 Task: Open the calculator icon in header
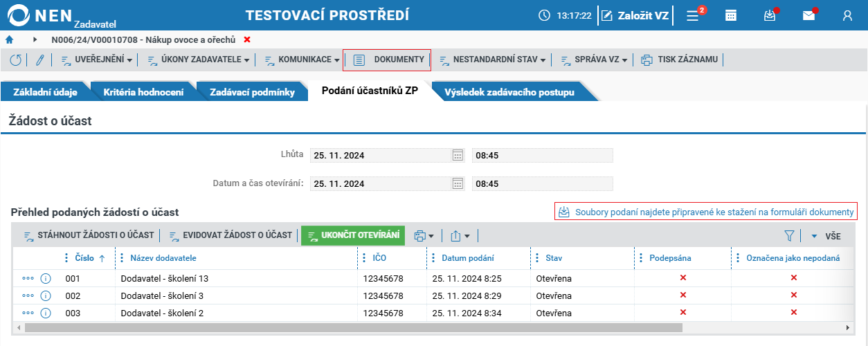tap(731, 15)
